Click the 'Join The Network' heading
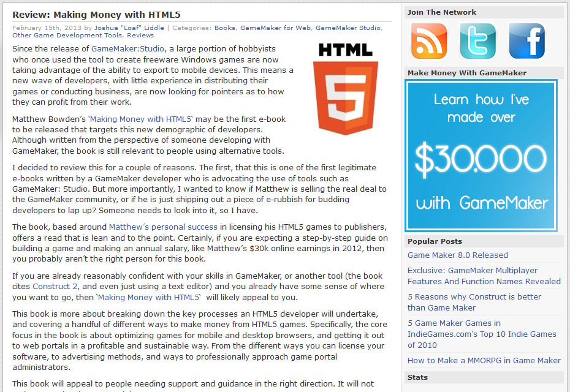The height and width of the screenshot is (392, 570). [x=442, y=12]
